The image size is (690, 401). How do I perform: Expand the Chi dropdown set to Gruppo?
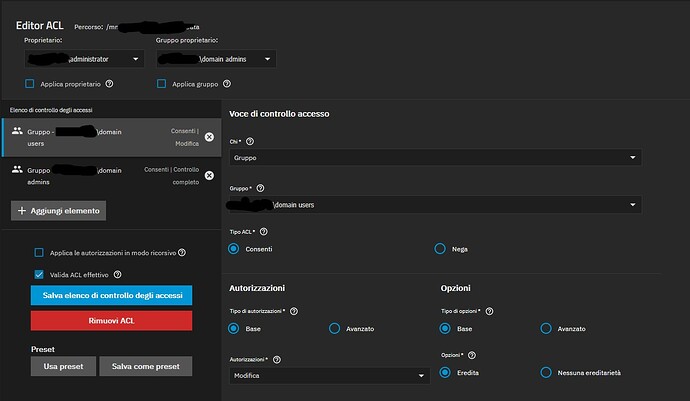click(x=435, y=158)
